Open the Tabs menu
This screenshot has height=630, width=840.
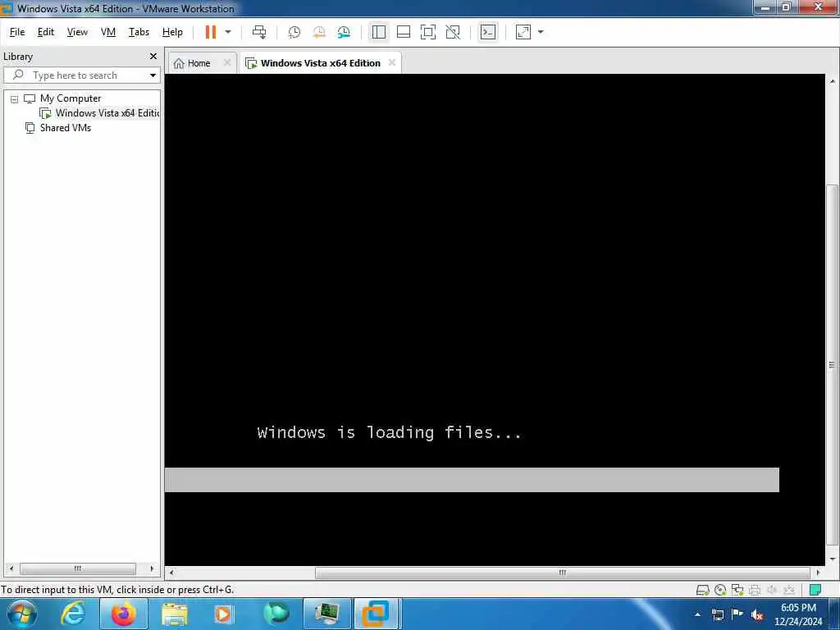(139, 32)
